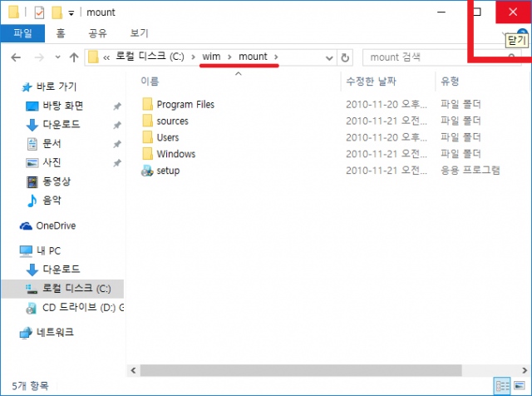This screenshot has height=396, width=532.
Task: Click the horizontal scrollbar left arrow
Action: (x=133, y=370)
